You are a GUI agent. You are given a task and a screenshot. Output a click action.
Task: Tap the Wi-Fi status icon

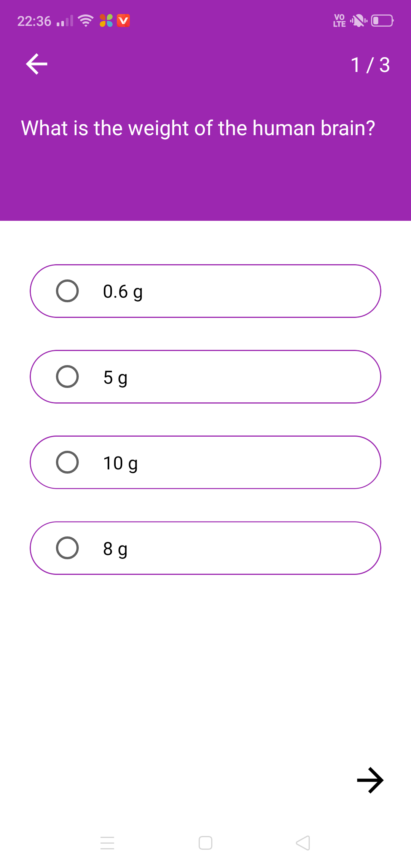pyautogui.click(x=86, y=21)
